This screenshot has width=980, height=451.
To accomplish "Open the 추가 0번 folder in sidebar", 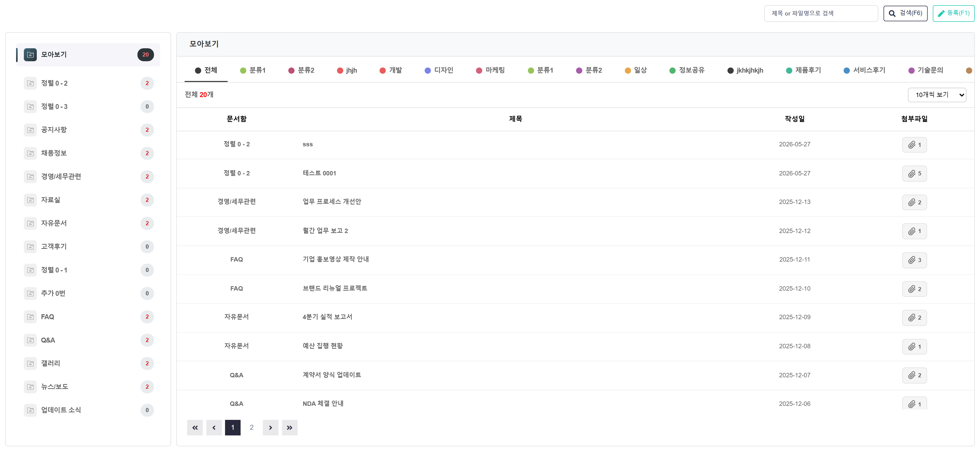I will 88,293.
